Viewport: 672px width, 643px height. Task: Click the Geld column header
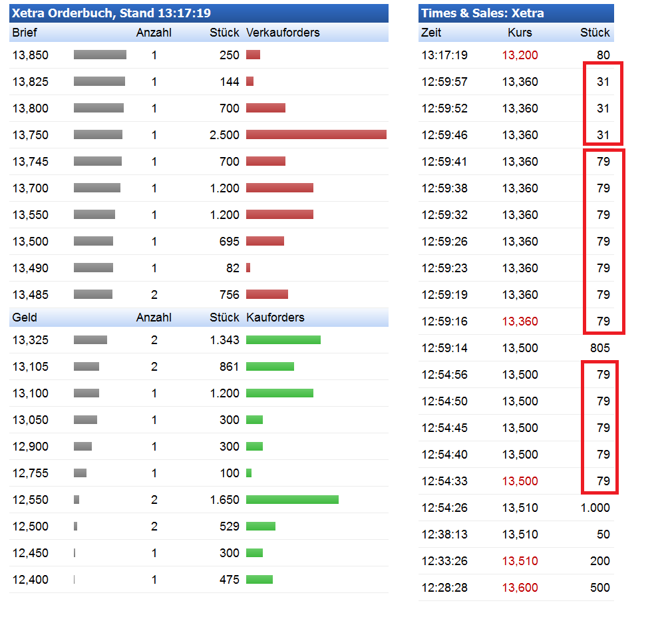point(25,318)
